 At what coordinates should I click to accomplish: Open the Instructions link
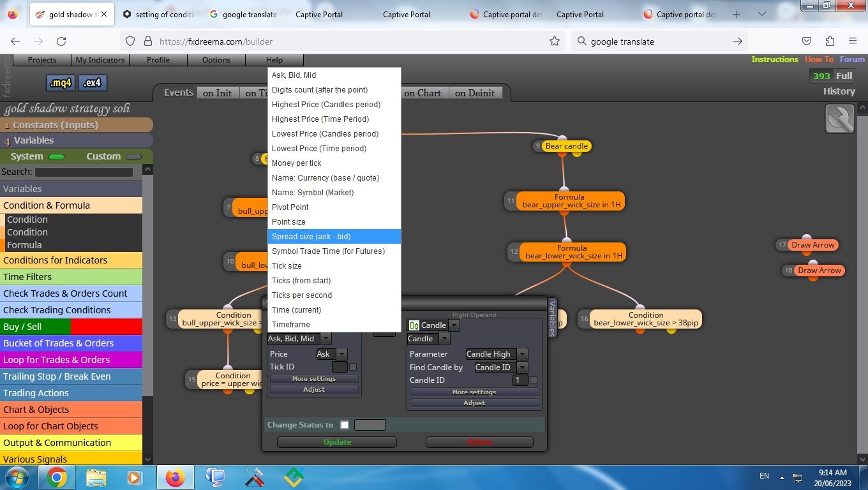tap(775, 59)
